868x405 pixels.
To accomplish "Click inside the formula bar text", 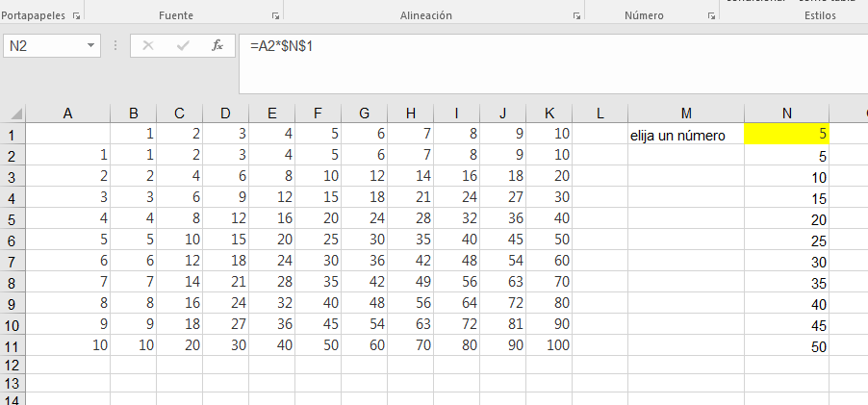I will (x=481, y=45).
